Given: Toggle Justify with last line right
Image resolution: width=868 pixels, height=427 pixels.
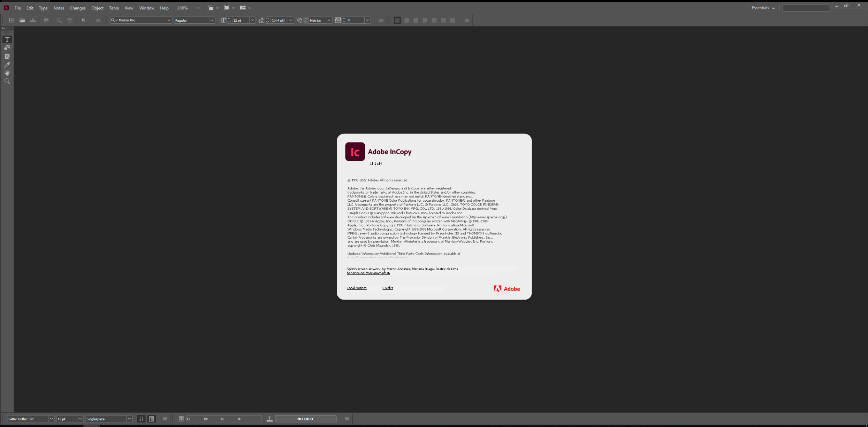Looking at the screenshot, I should tap(443, 20).
